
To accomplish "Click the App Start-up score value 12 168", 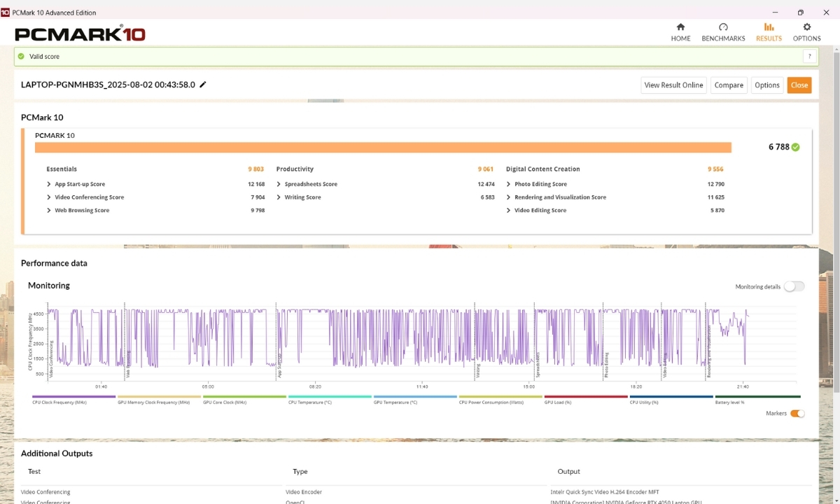I will click(256, 184).
